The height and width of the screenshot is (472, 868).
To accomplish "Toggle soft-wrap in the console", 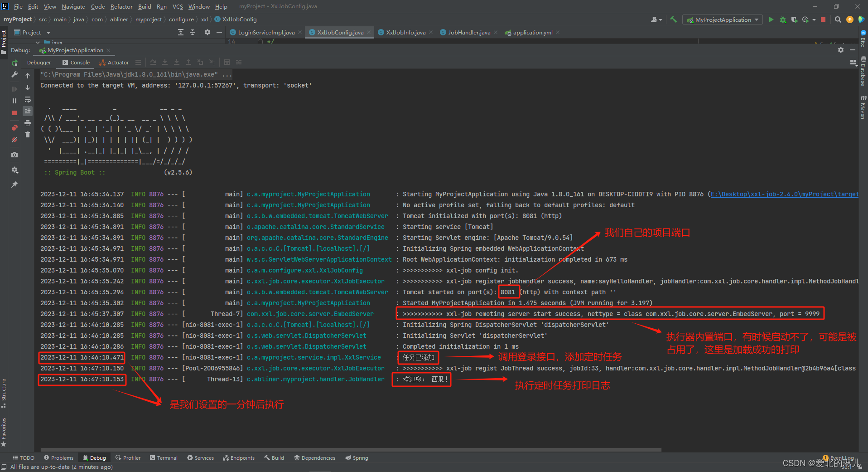I will (28, 99).
